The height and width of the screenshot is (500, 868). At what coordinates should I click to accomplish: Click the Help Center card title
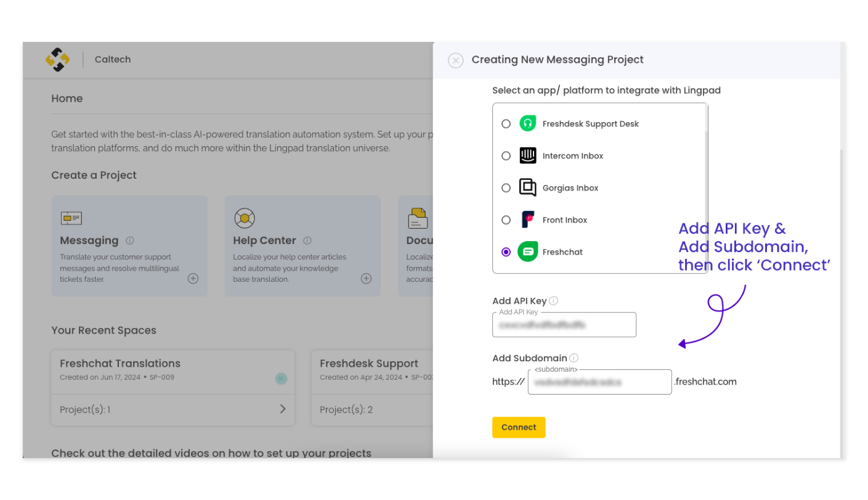click(x=264, y=240)
